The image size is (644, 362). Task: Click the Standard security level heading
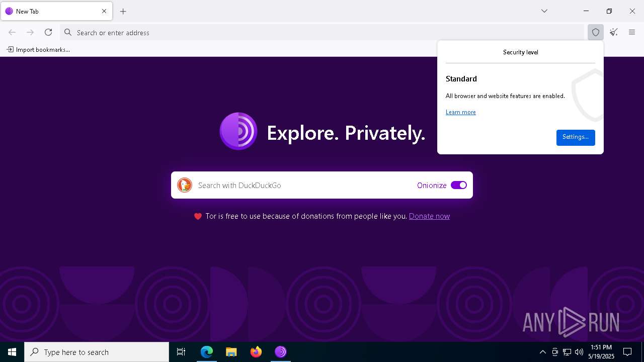(461, 79)
